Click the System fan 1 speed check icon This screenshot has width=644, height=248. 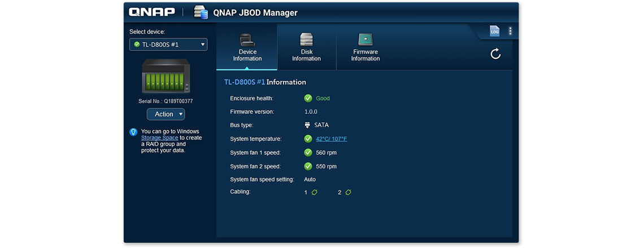point(308,153)
